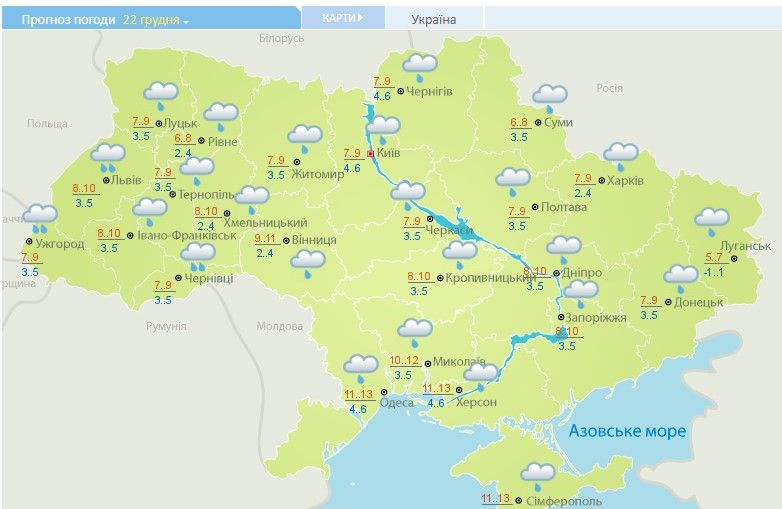Viewport: 782px width, 509px height.
Task: Select the Луганськ city marker dot
Action: pyautogui.click(x=734, y=258)
